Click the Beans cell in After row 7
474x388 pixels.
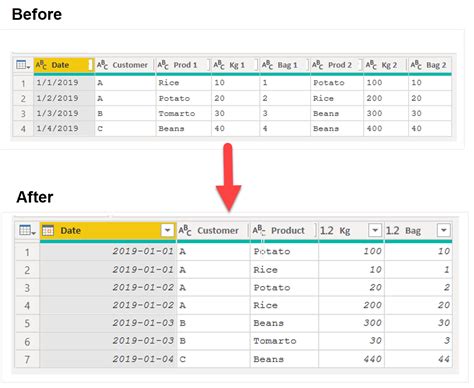click(284, 359)
